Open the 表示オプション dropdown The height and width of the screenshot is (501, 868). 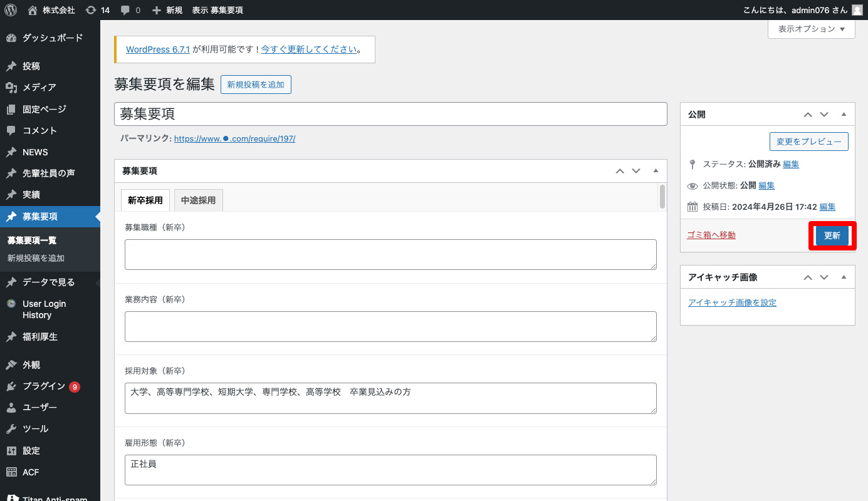point(812,29)
